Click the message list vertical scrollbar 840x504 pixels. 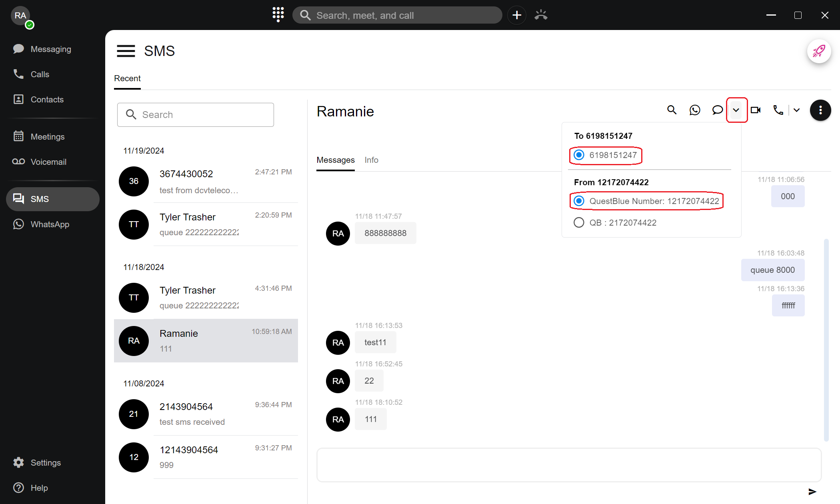(x=826, y=340)
